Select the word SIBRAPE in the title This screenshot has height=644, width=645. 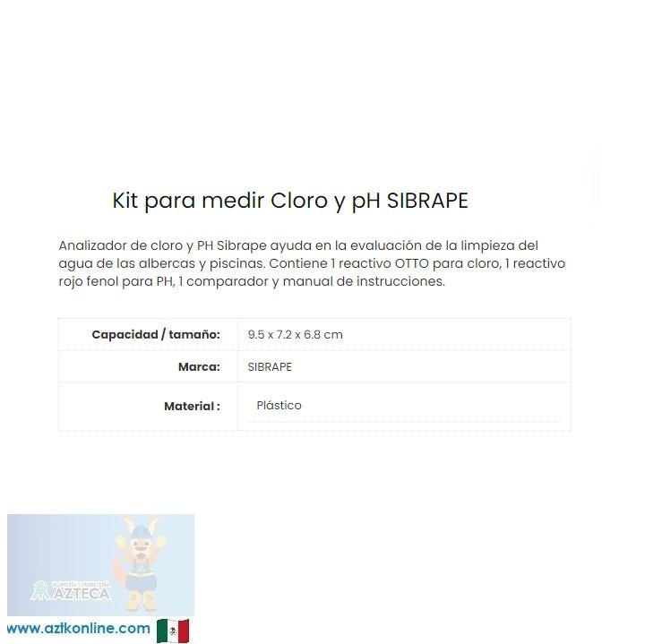(x=427, y=200)
